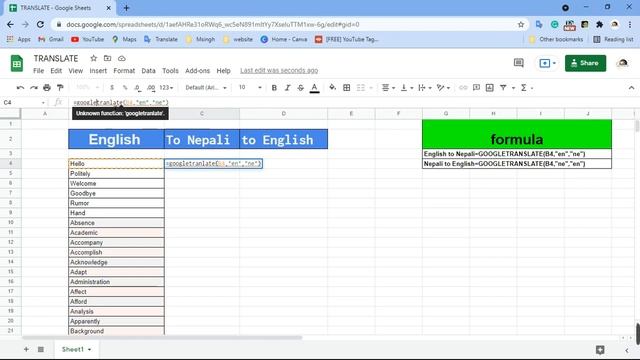
Task: Check the cloud document status icon
Action: pyautogui.click(x=122, y=58)
